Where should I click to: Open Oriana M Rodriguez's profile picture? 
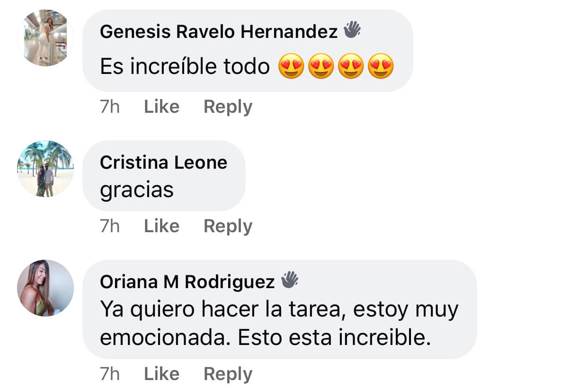[45, 288]
